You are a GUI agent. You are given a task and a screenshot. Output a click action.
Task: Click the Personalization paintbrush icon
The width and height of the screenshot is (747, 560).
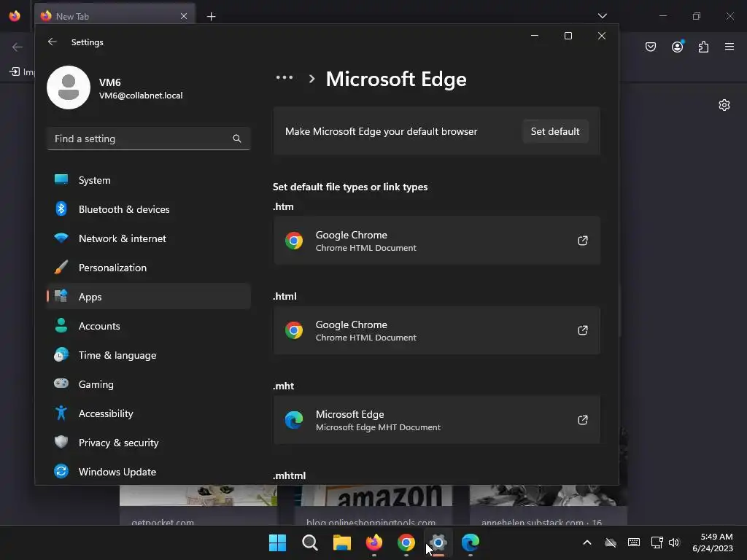click(61, 267)
